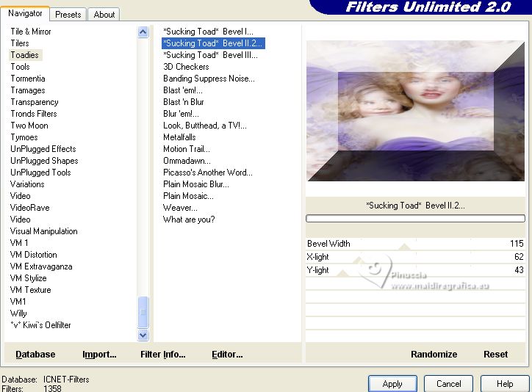Open the About tab

(104, 15)
